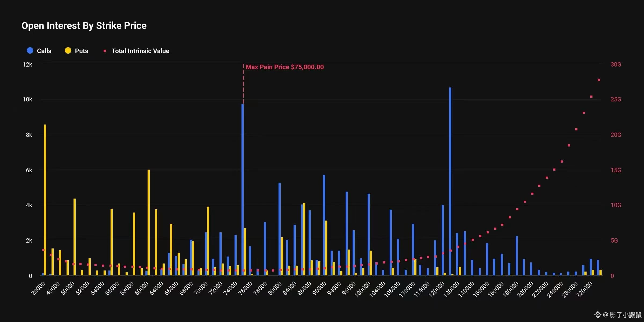Toggle the Puts series yellow legend dot
Screen dimensions: 644x322
tap(68, 51)
